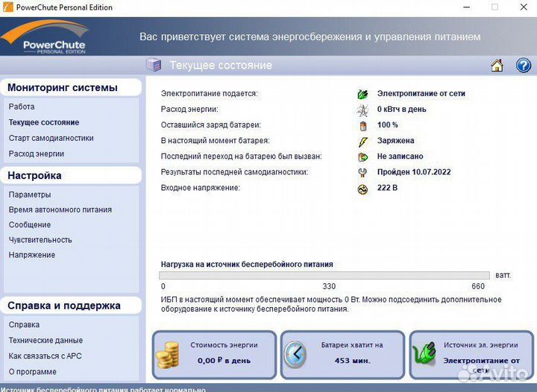Click the Стоимость энергии panel
Screen dimensions: 537x392
pos(214,355)
